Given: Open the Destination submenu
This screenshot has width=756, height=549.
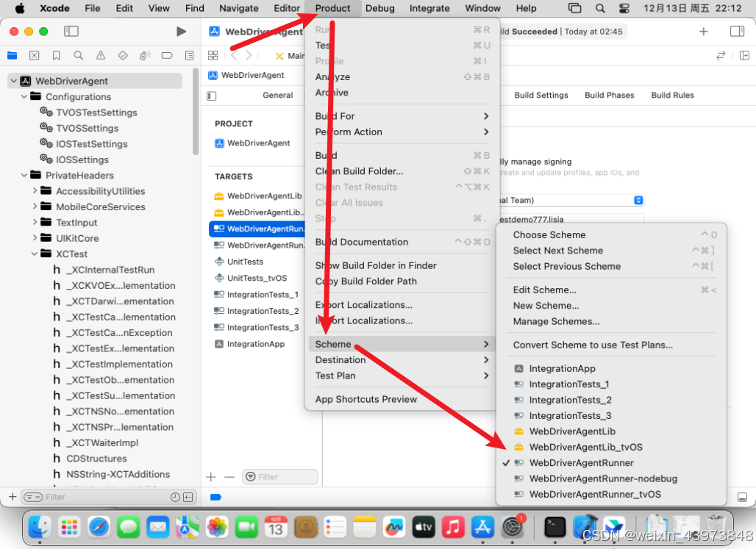Looking at the screenshot, I should (x=401, y=360).
